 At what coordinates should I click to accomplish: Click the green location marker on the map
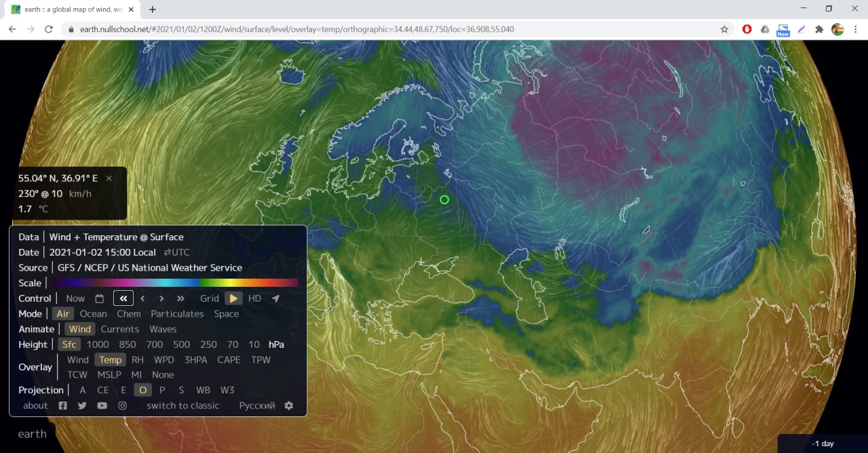point(444,199)
